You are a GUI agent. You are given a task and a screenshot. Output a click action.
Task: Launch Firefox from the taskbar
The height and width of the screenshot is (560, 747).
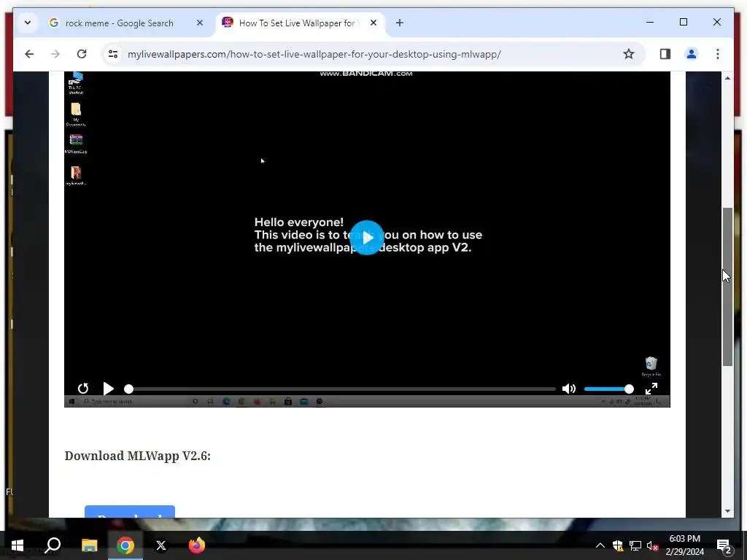tap(197, 545)
